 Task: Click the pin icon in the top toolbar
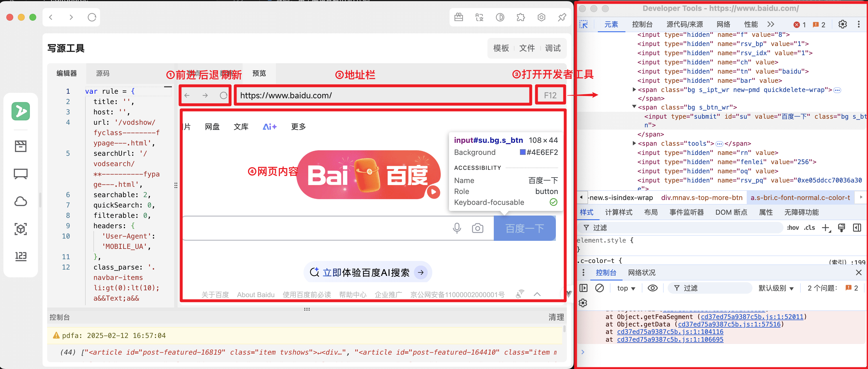(562, 17)
